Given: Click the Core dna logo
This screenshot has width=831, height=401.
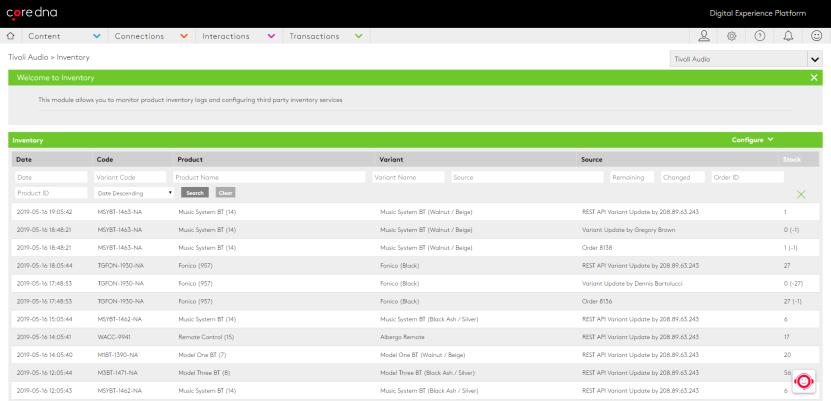Looking at the screenshot, I should pyautogui.click(x=32, y=12).
